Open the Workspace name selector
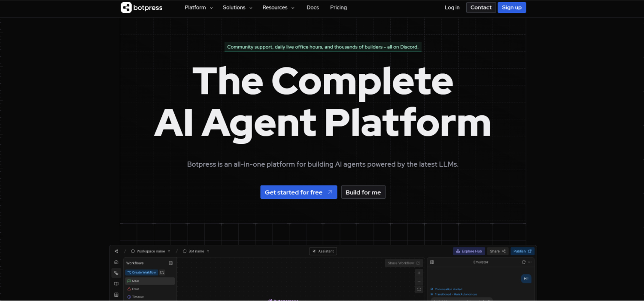 point(151,251)
